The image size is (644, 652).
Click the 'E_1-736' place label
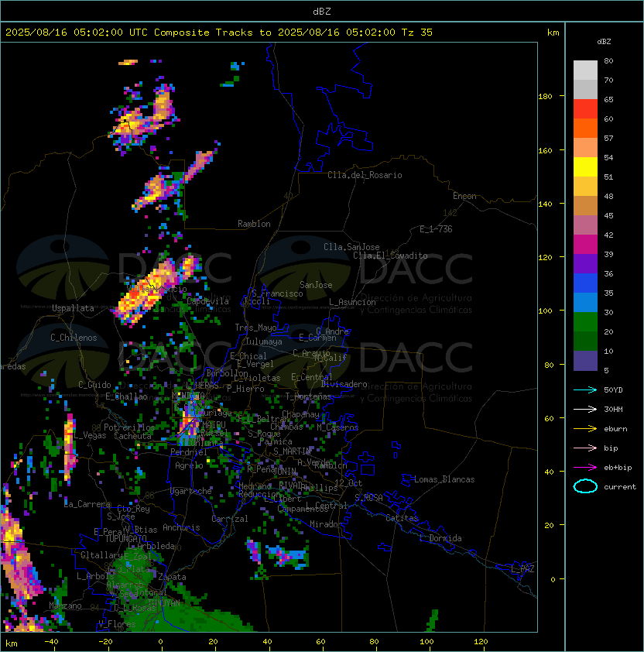click(x=436, y=229)
